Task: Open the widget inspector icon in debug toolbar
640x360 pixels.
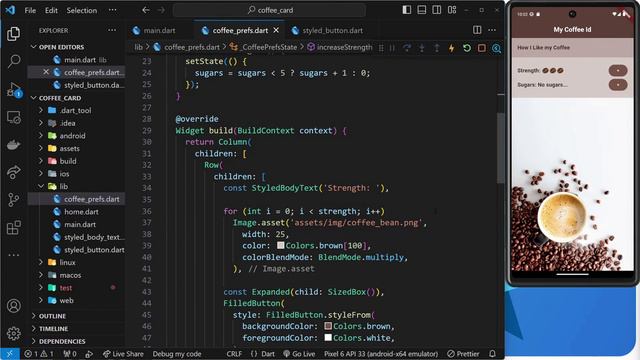Action: [496, 48]
